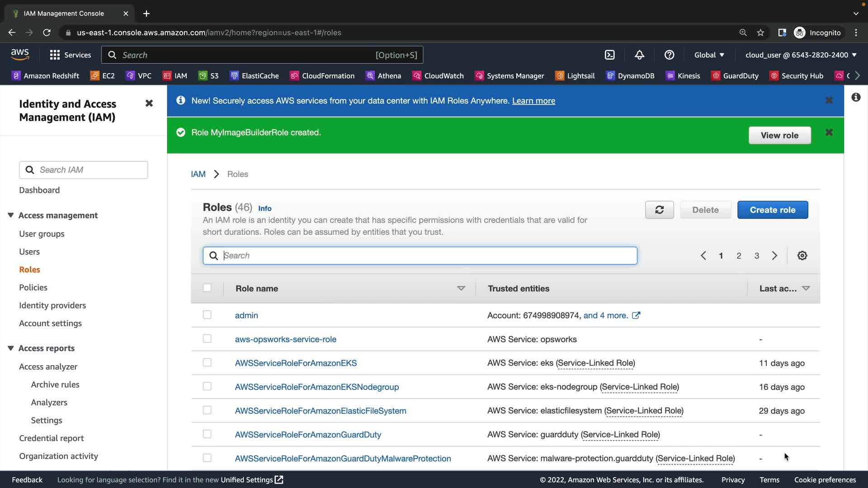The width and height of the screenshot is (868, 488).
Task: Go to Users in the sidebar
Action: tap(29, 252)
